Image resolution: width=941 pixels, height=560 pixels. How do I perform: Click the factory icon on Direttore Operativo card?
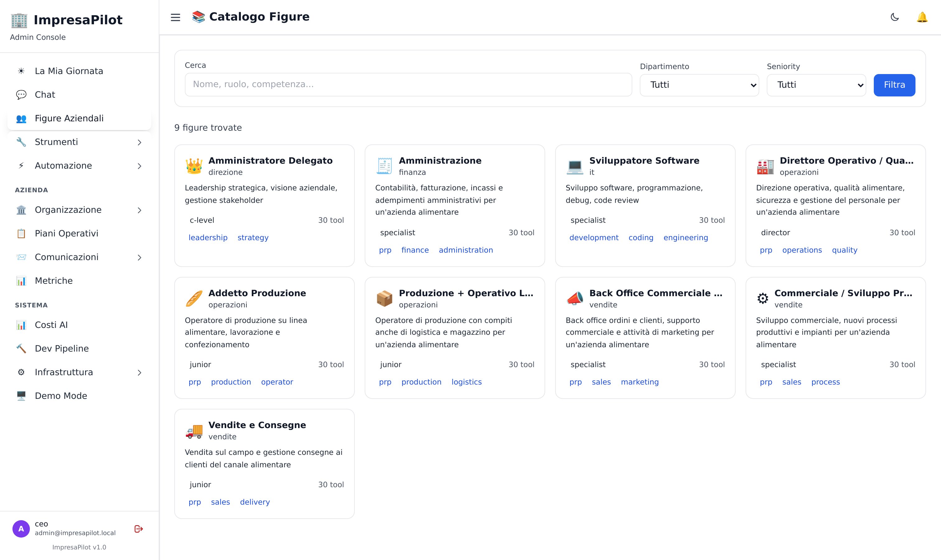tap(765, 166)
